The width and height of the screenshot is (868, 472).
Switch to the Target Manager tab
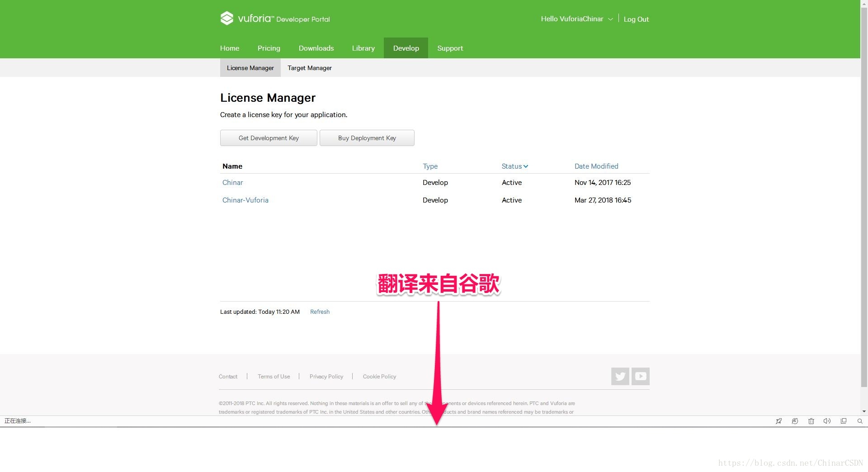(310, 68)
